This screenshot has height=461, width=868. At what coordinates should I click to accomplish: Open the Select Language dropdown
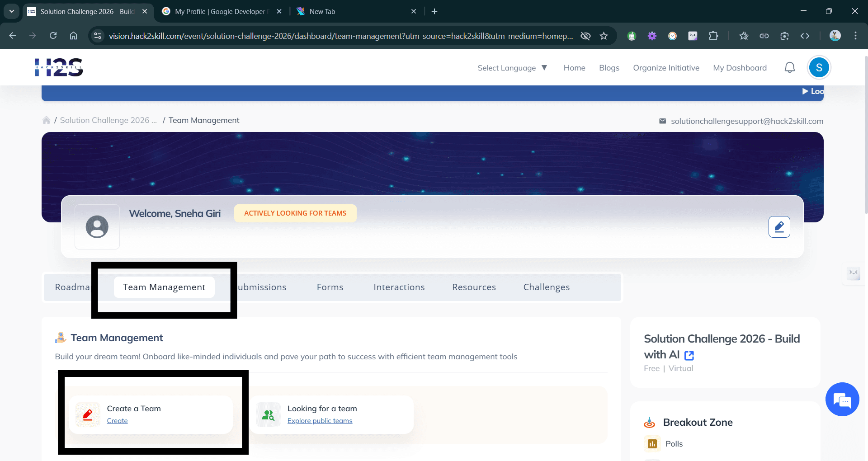coord(512,67)
